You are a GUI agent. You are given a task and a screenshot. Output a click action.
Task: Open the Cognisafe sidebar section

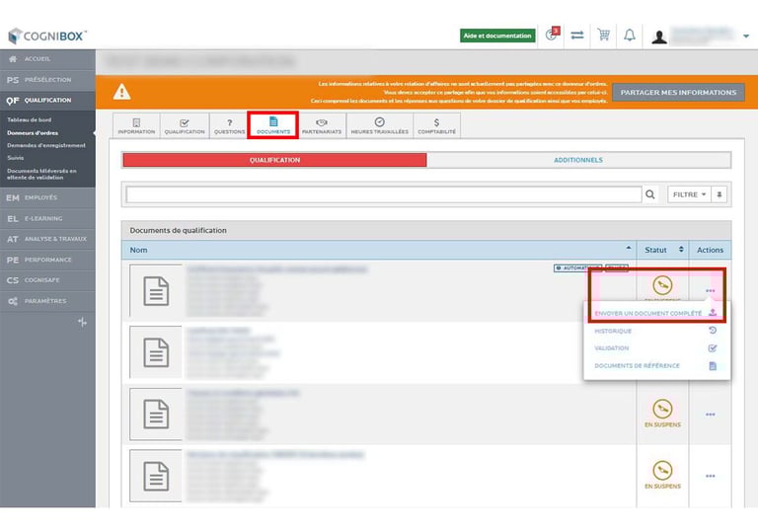click(x=47, y=280)
